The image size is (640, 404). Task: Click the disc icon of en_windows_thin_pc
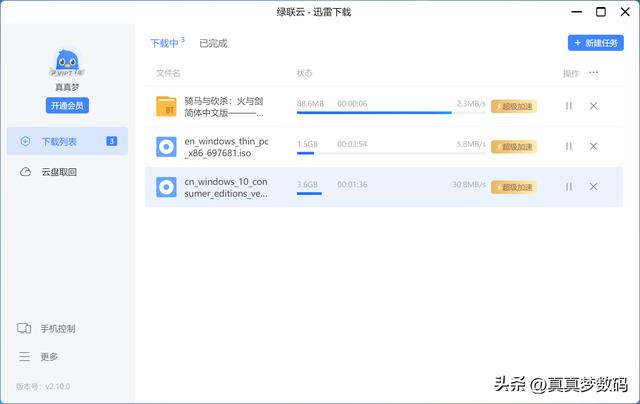coord(166,147)
